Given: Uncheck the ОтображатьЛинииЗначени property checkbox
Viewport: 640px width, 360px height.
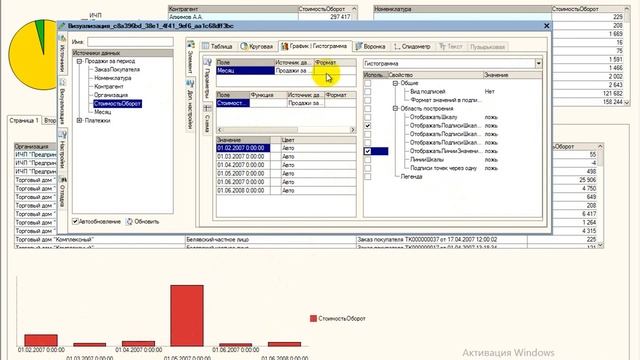Looking at the screenshot, I should (368, 151).
